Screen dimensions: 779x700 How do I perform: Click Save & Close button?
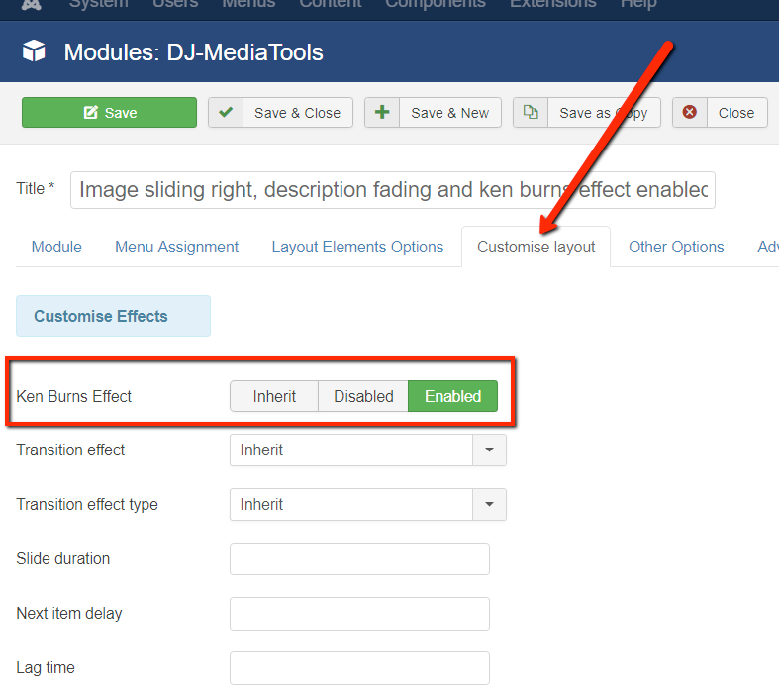click(x=281, y=112)
